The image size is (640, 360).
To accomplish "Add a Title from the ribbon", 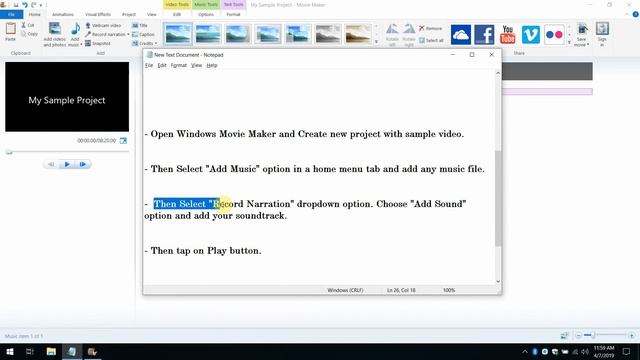I will tap(140, 25).
